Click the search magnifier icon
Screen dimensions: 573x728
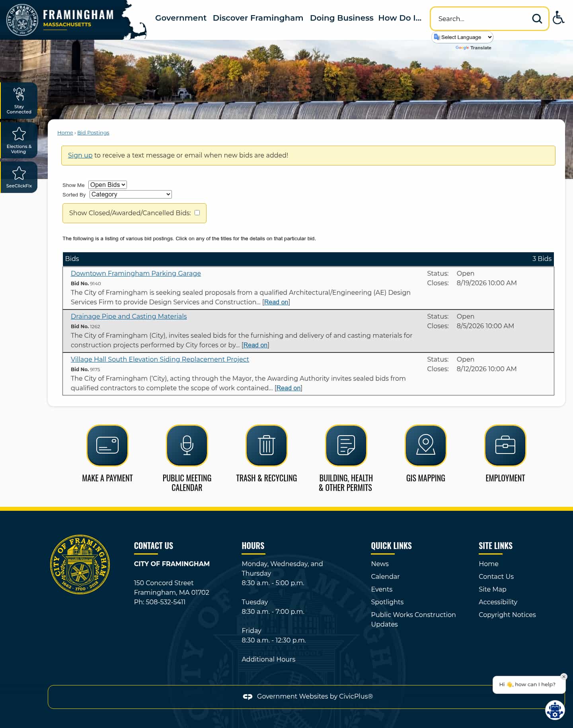[x=537, y=19]
